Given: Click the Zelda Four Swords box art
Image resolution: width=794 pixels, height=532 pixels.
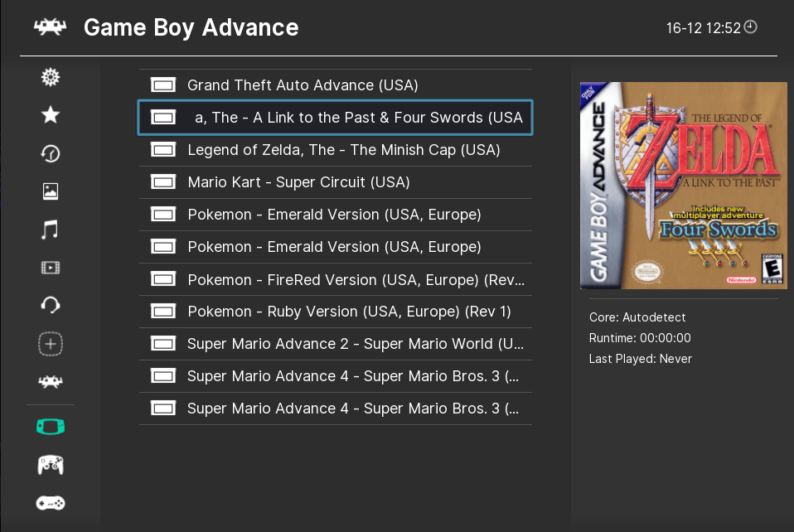Looking at the screenshot, I should click(x=683, y=186).
